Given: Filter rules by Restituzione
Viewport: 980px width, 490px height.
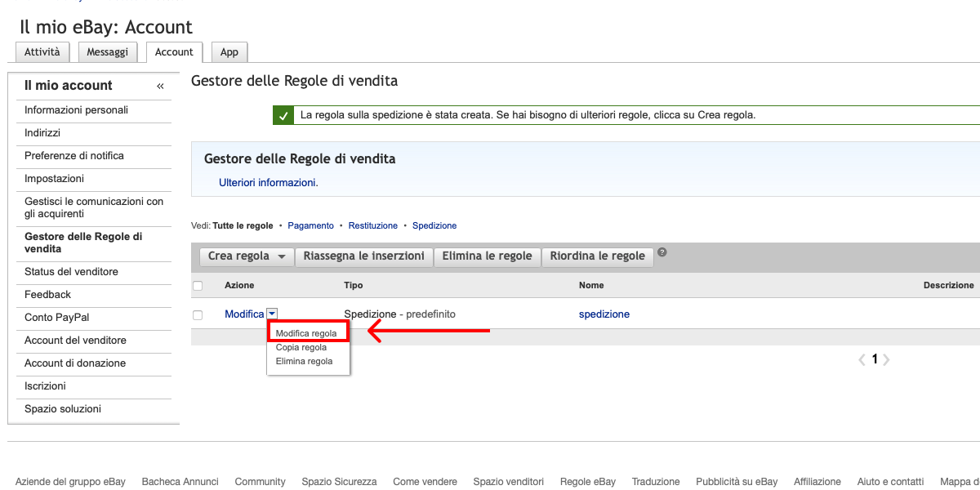Looking at the screenshot, I should tap(373, 225).
